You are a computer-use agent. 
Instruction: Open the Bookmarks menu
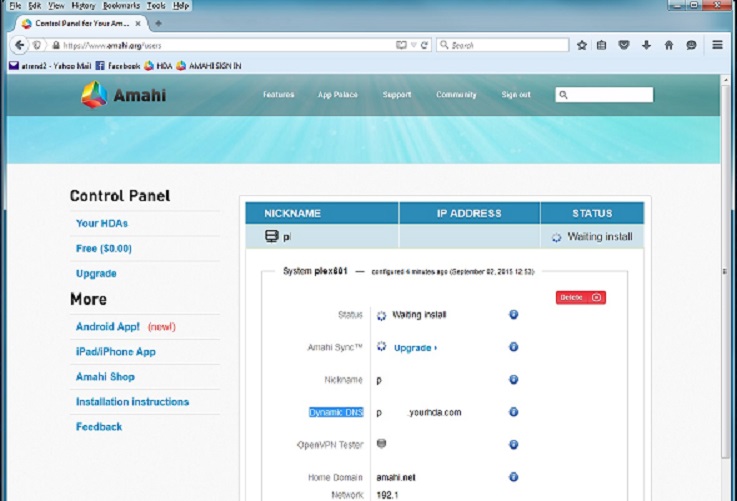pyautogui.click(x=121, y=6)
